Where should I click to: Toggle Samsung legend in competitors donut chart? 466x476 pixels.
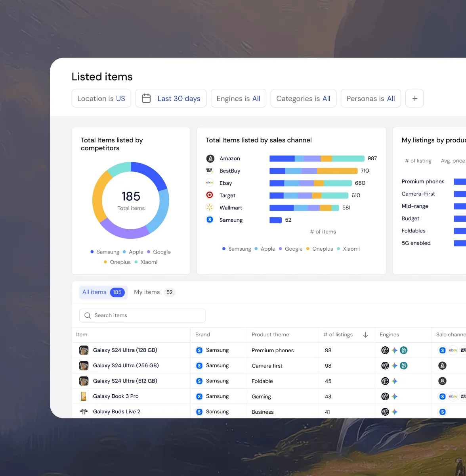point(105,252)
